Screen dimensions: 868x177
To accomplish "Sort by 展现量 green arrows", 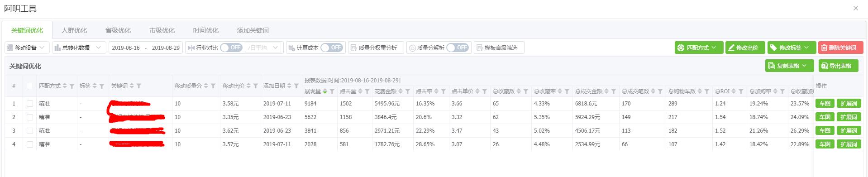I will pyautogui.click(x=325, y=91).
